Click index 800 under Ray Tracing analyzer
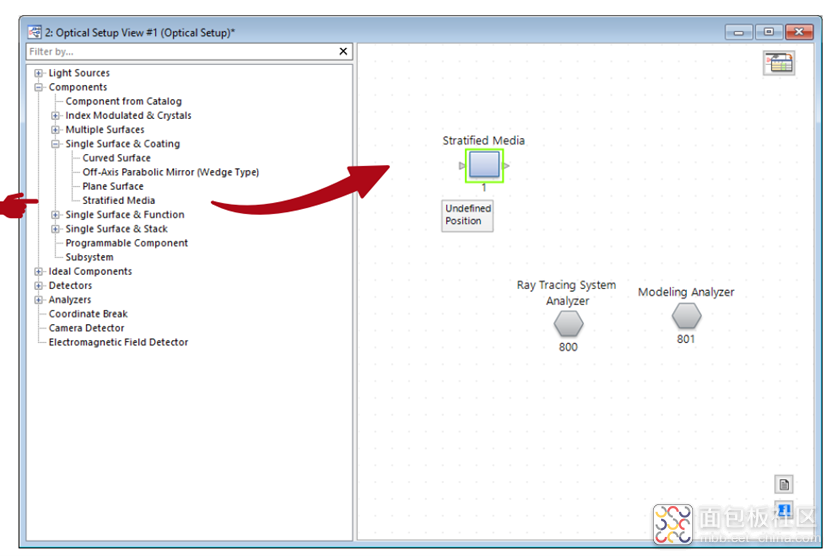Screen dimensions: 831x556 (568, 347)
